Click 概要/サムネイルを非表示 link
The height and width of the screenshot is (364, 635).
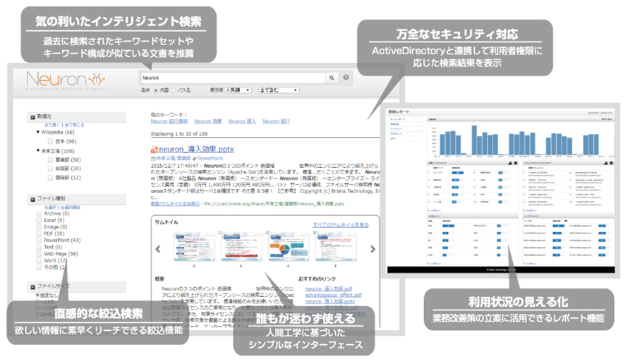pyautogui.click(x=175, y=204)
